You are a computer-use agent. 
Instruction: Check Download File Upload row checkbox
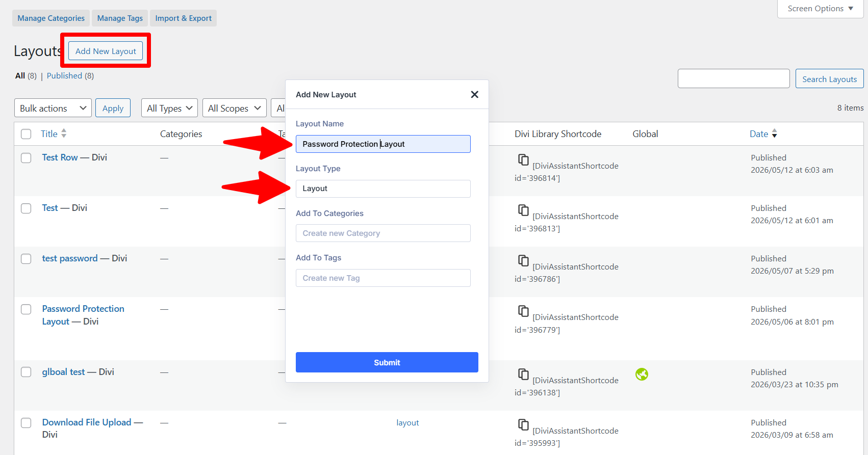coord(26,423)
